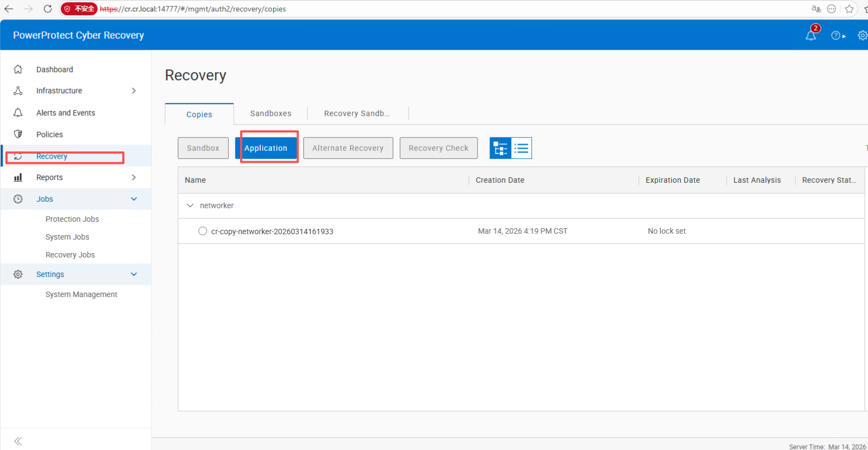
Task: Select the cr-copy-networker-20260314161933 radio button
Action: tap(202, 231)
